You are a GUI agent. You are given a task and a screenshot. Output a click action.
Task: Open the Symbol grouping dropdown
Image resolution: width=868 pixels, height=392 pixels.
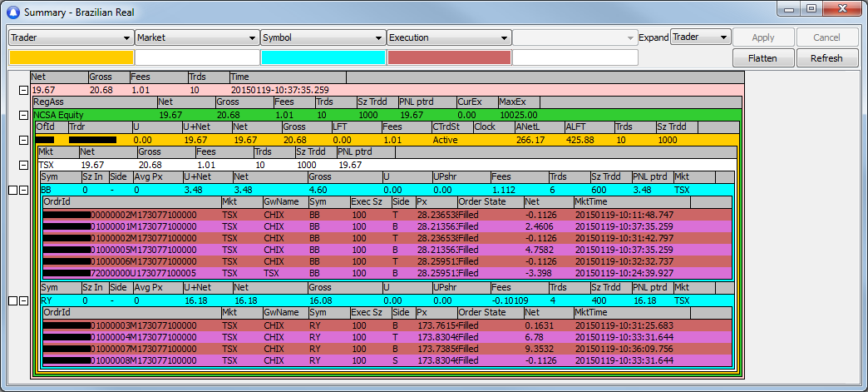[378, 38]
